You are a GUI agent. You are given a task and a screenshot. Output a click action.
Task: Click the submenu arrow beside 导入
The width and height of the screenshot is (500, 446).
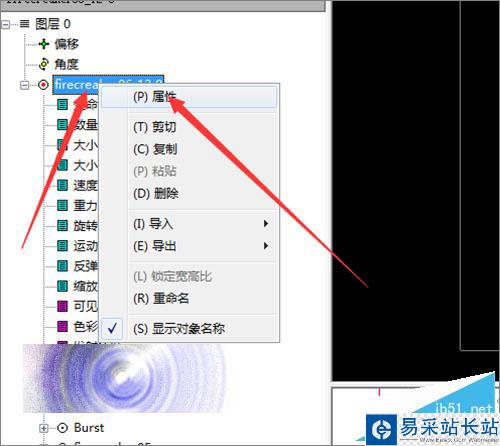pos(266,223)
